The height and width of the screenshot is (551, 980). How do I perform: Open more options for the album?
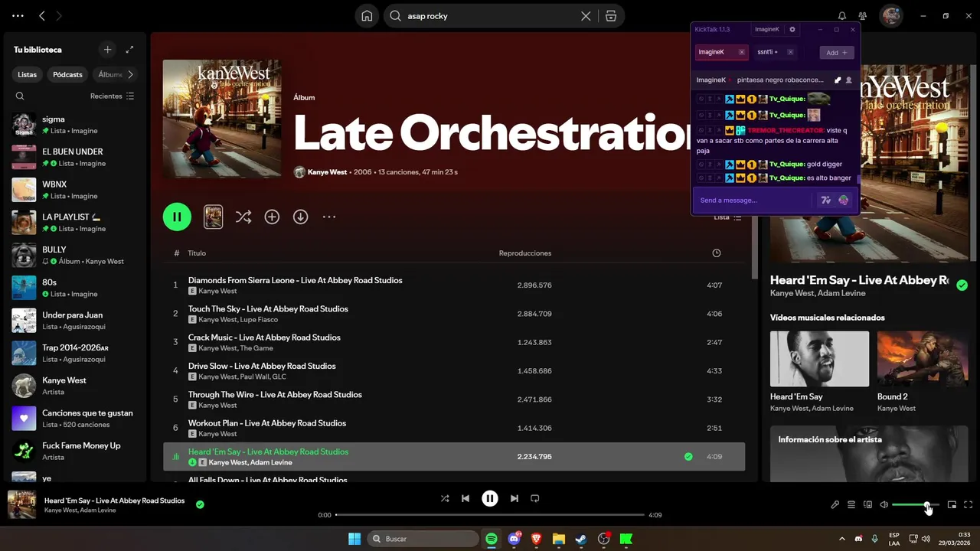pyautogui.click(x=329, y=217)
